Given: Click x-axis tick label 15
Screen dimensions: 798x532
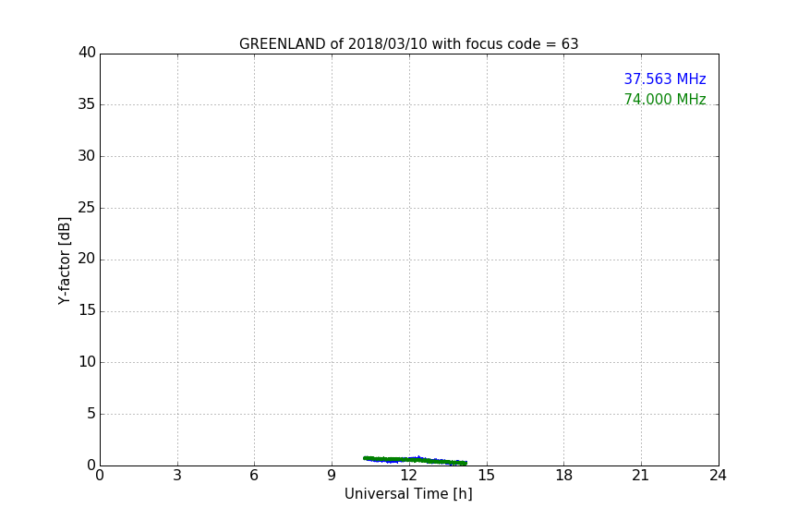Looking at the screenshot, I should 487,476.
